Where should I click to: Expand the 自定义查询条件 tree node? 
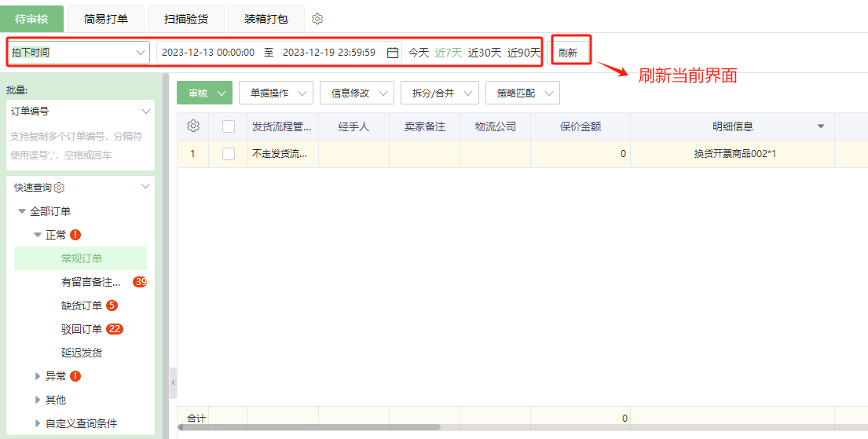pyautogui.click(x=38, y=423)
